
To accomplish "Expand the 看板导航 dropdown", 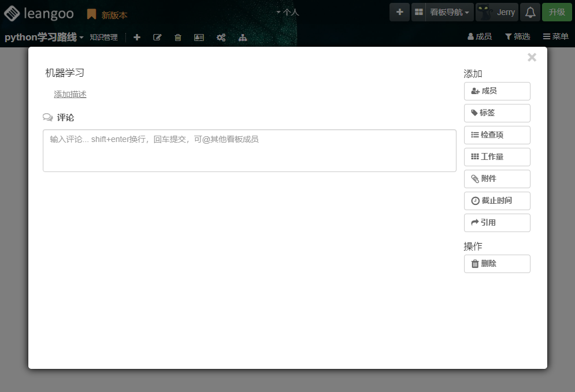I will pos(450,12).
